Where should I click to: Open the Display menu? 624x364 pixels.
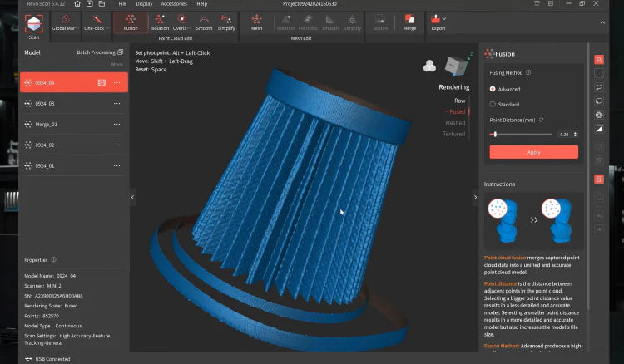point(144,4)
